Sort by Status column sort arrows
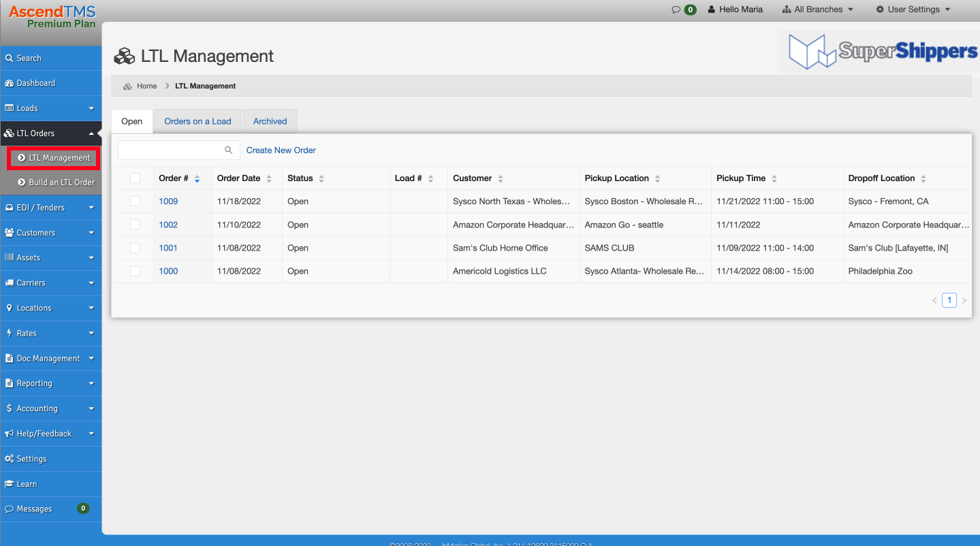The image size is (980, 546). point(321,179)
